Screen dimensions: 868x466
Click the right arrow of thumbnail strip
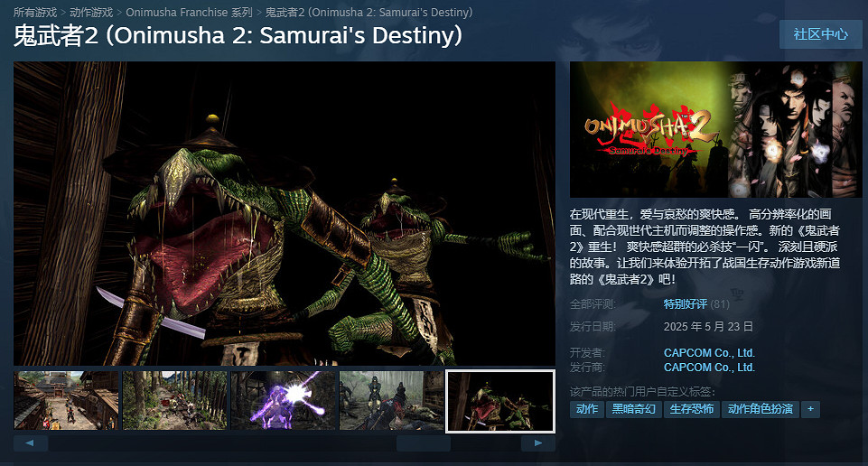(x=538, y=443)
